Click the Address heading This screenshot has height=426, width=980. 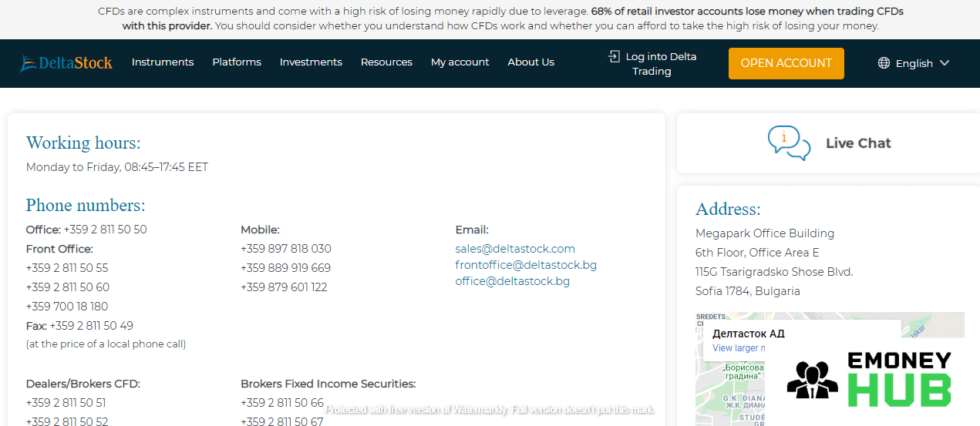coord(728,210)
